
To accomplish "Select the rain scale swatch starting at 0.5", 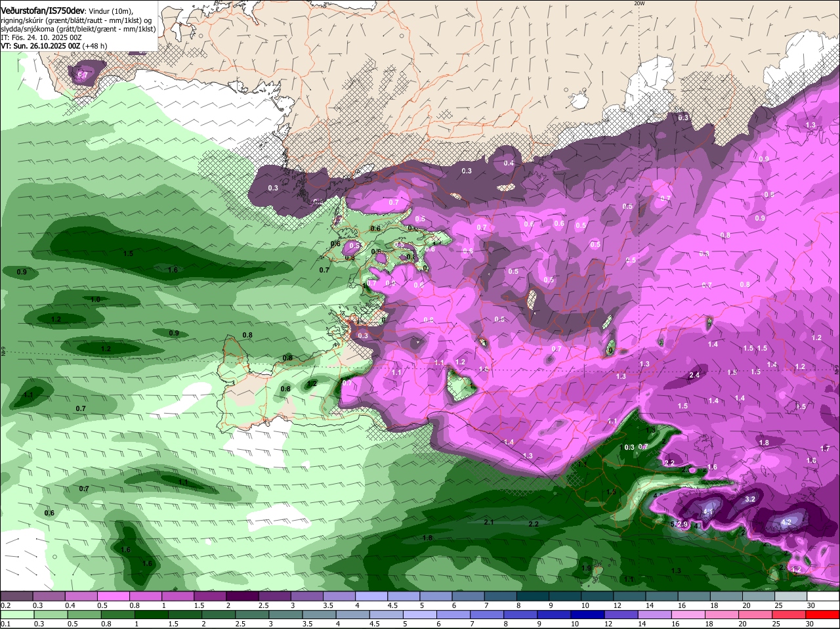I will (x=84, y=615).
